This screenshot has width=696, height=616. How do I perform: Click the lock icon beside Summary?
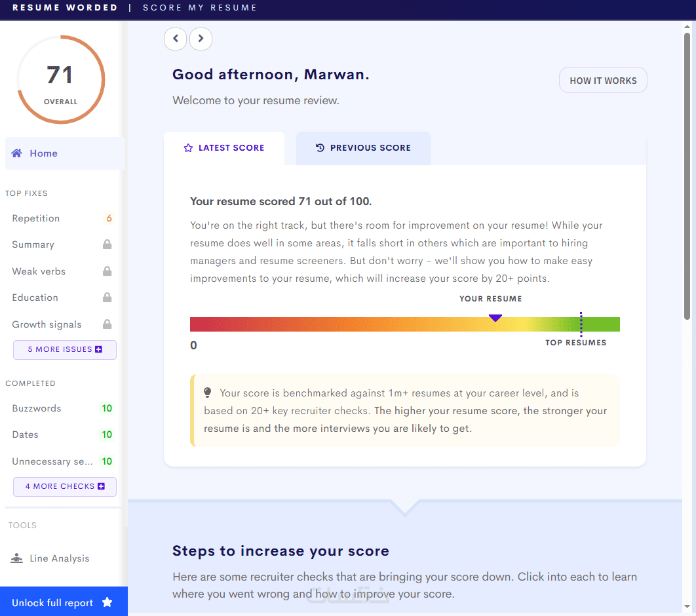coord(107,244)
